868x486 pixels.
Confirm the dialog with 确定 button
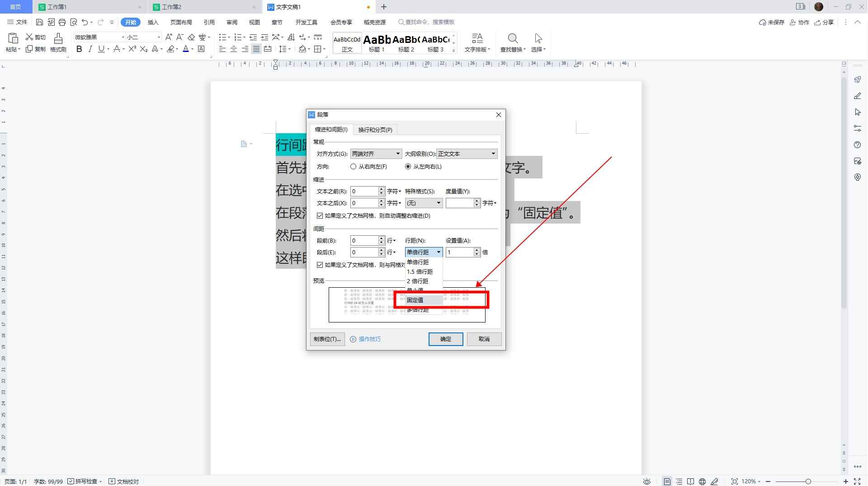point(445,339)
